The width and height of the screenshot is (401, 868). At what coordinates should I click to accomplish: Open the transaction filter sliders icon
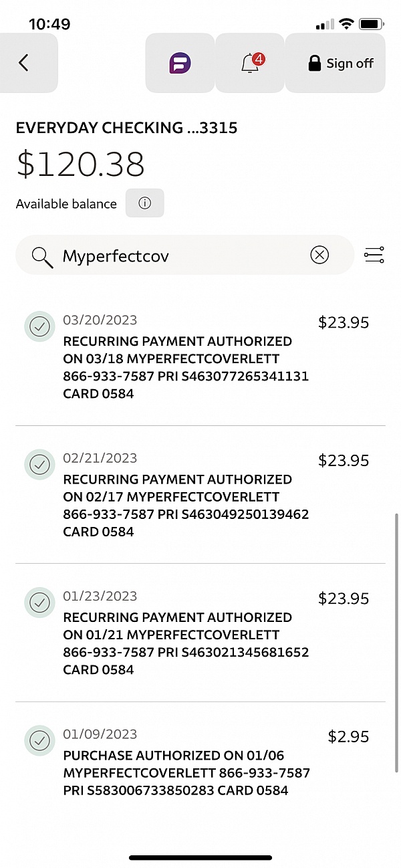pyautogui.click(x=374, y=255)
